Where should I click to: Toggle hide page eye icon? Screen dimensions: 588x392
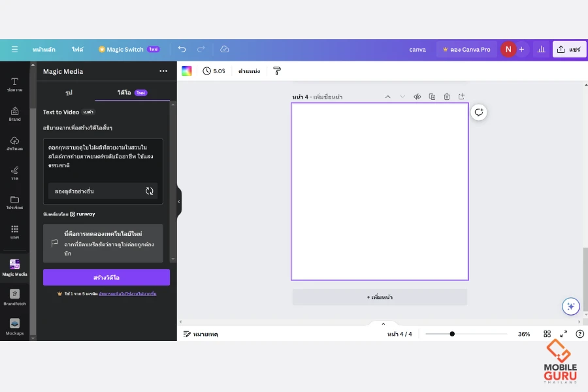point(417,97)
